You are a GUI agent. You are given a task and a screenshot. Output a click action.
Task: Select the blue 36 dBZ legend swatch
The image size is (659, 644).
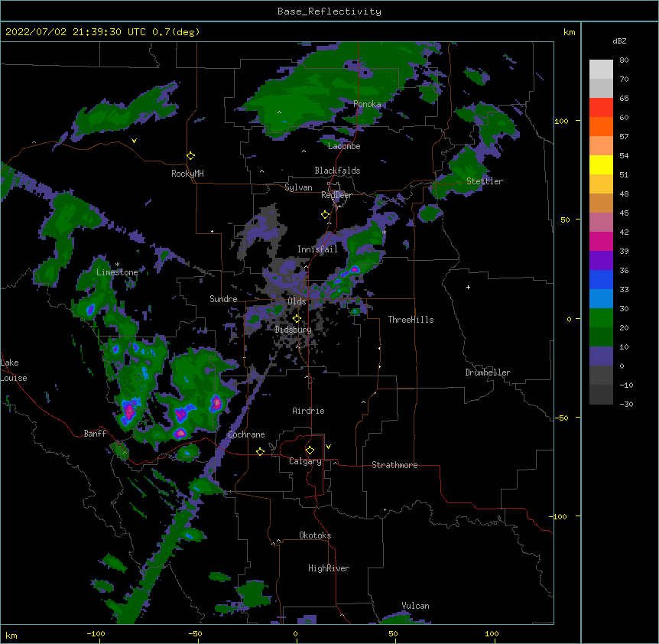coord(601,279)
